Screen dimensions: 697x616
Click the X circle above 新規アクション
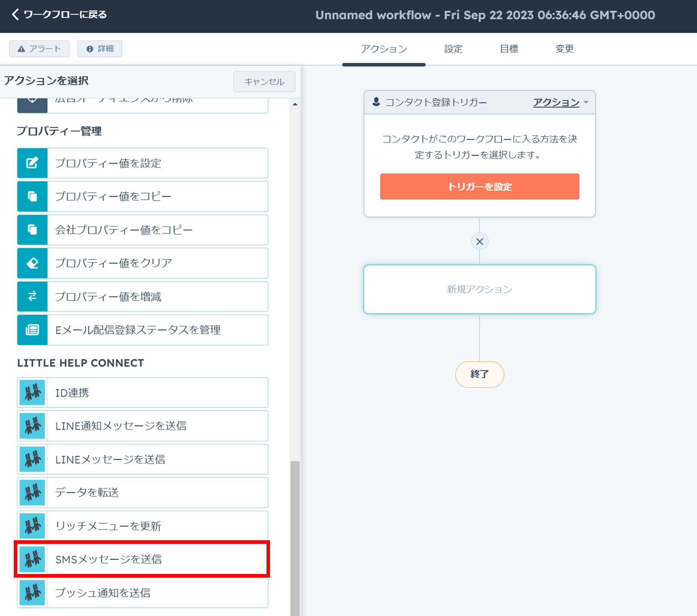(479, 241)
